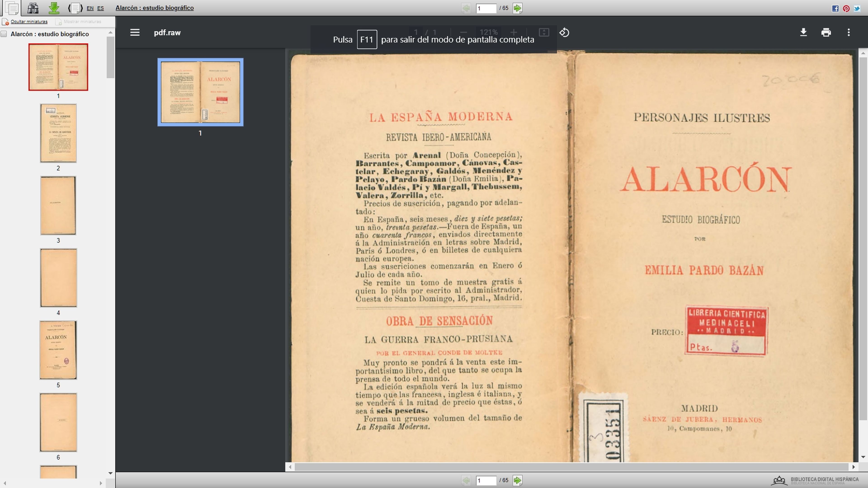Viewport: 868px width, 488px height.
Task: Click the sidebar vertical scrollbar thumb
Action: (111, 57)
